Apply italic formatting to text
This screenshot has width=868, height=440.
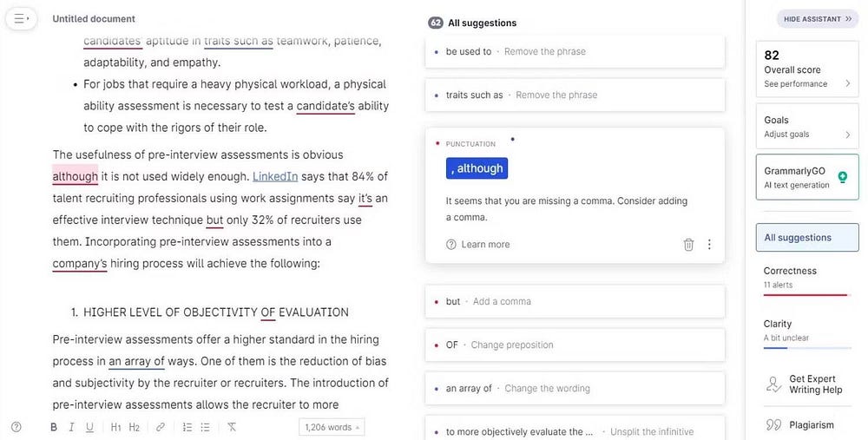72,427
